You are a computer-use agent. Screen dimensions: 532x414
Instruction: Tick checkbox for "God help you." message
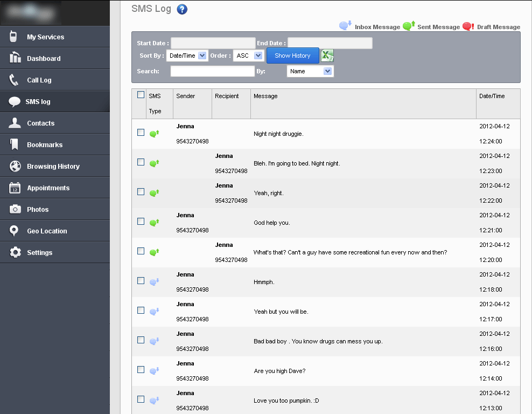pyautogui.click(x=141, y=222)
